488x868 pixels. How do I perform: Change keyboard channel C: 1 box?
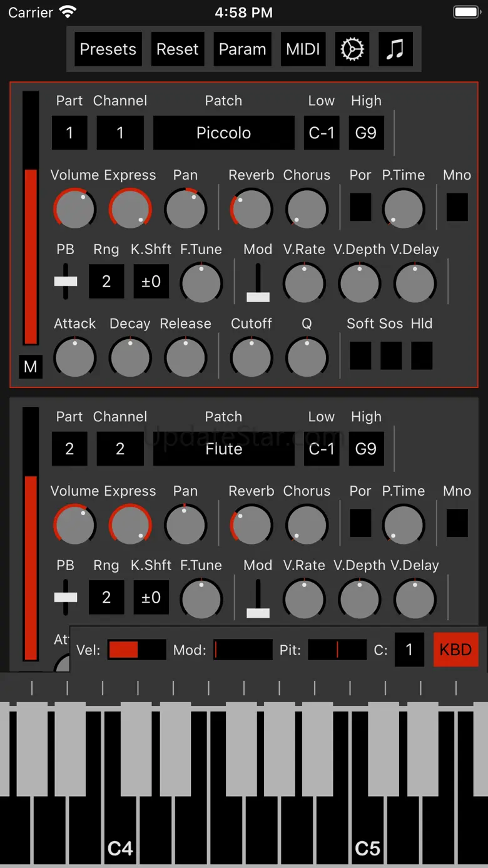tap(409, 650)
